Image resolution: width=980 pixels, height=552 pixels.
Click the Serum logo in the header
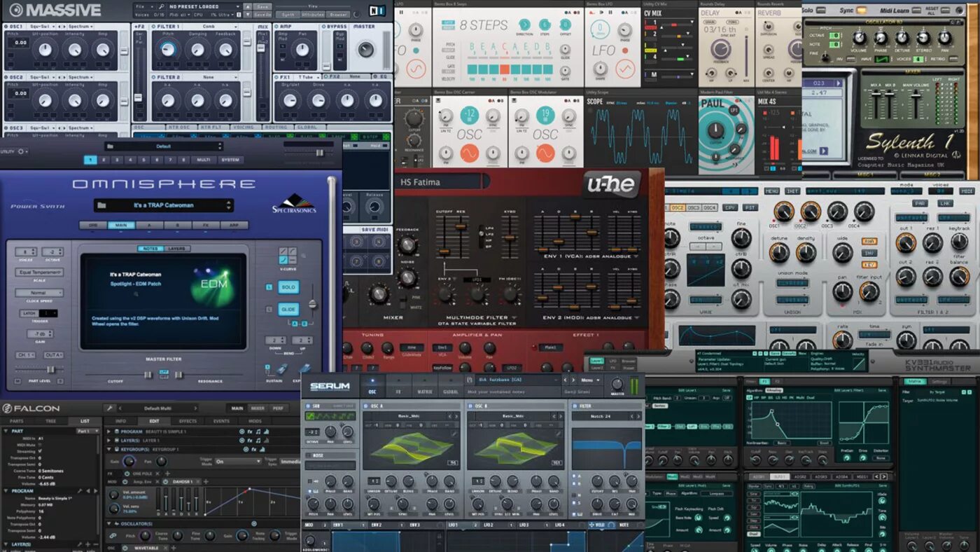pos(330,385)
